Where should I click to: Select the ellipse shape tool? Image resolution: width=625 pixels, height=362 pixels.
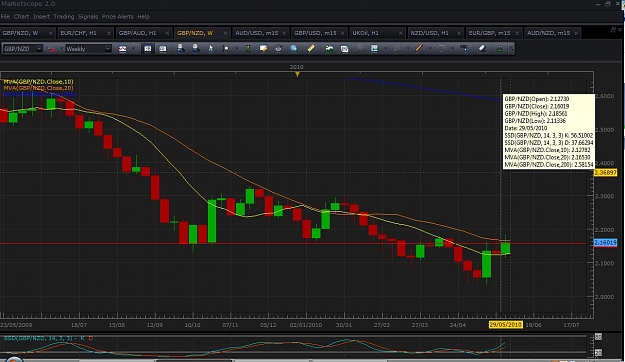[441, 49]
